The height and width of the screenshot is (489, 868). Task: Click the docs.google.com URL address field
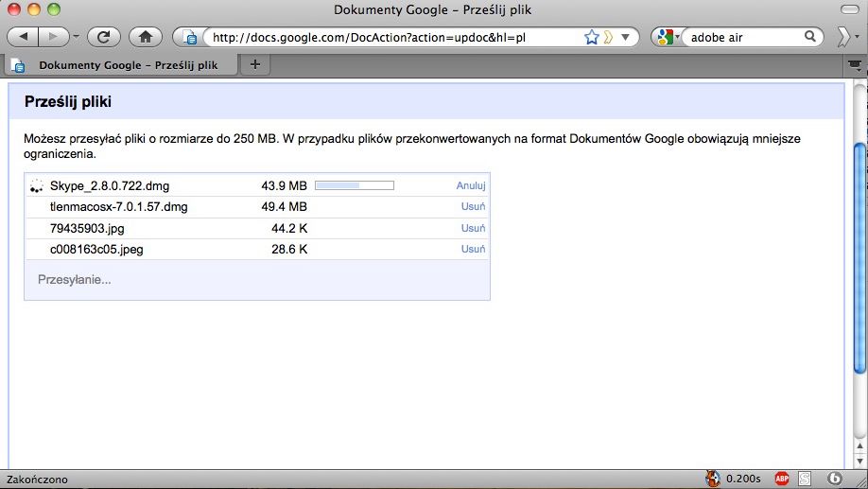coord(393,37)
